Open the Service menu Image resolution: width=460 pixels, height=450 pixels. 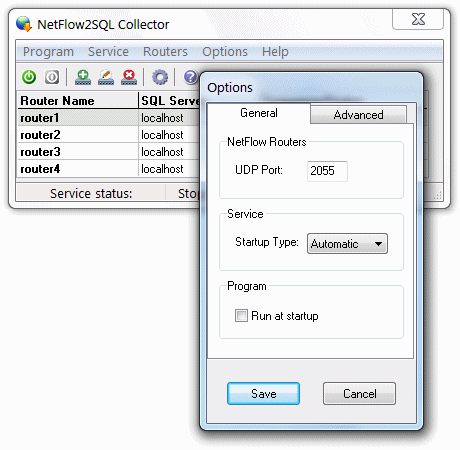108,52
